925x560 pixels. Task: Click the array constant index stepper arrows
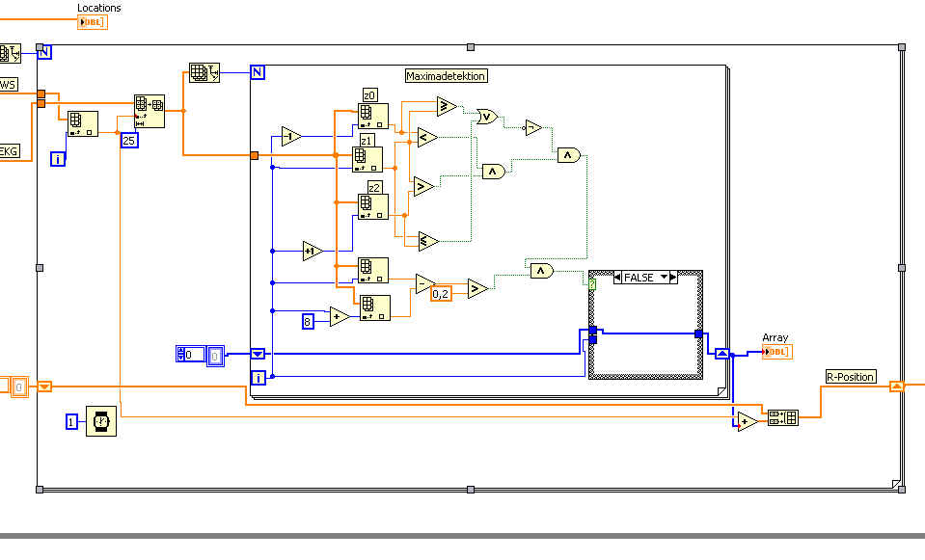click(x=180, y=355)
